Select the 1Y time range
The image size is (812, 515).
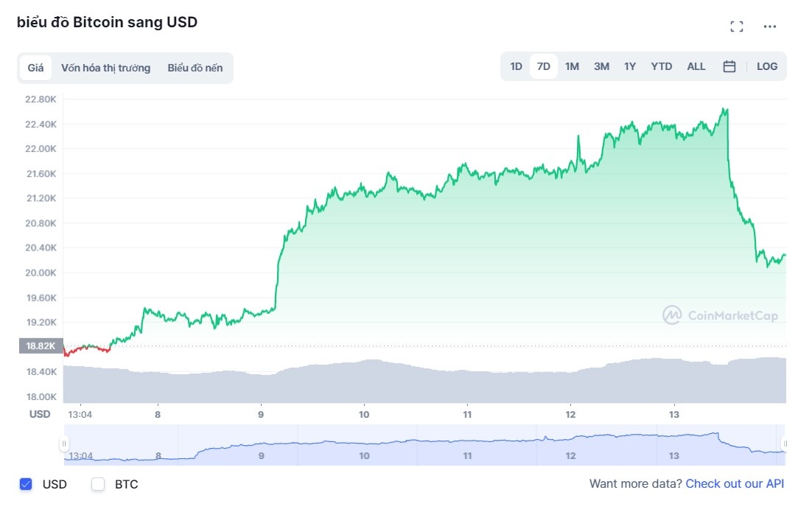click(x=630, y=66)
